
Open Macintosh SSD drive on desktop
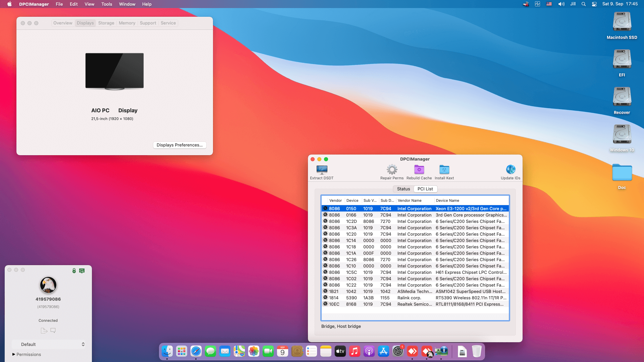tap(622, 22)
